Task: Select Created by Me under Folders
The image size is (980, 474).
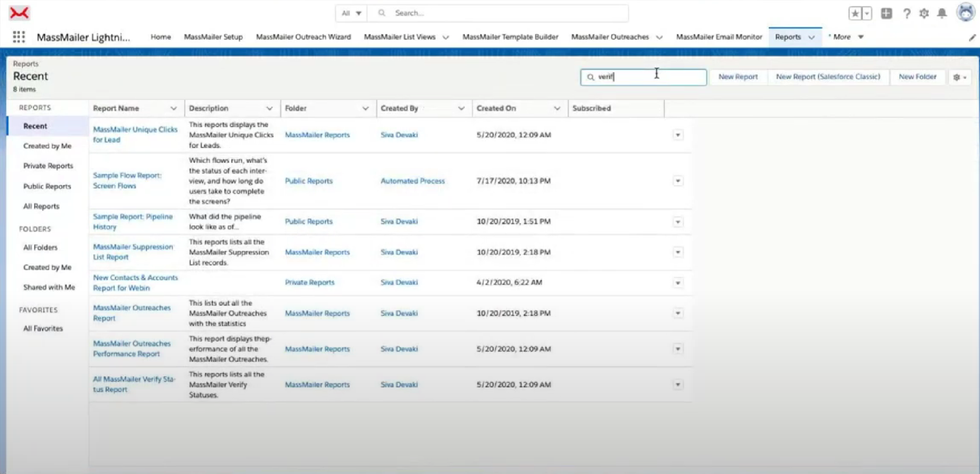Action: pos(47,268)
